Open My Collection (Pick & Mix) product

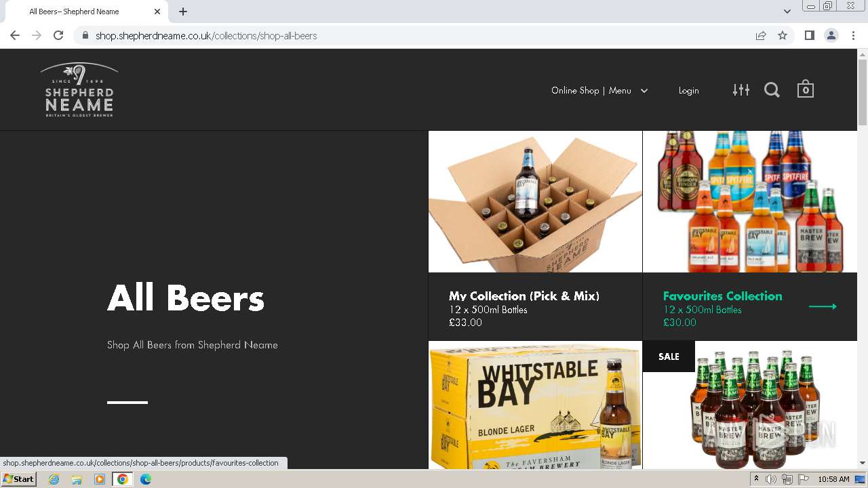[x=524, y=296]
